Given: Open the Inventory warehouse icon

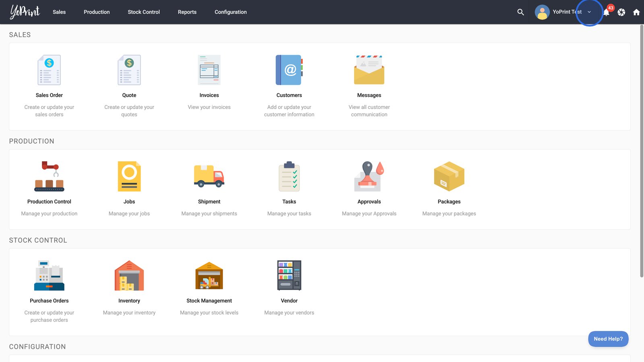Looking at the screenshot, I should pyautogui.click(x=129, y=276).
